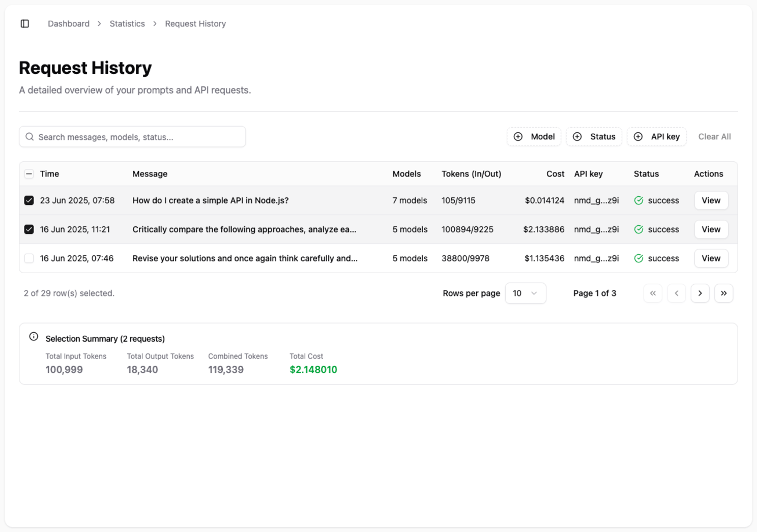Click the Models column header
This screenshot has width=757, height=532.
406,174
